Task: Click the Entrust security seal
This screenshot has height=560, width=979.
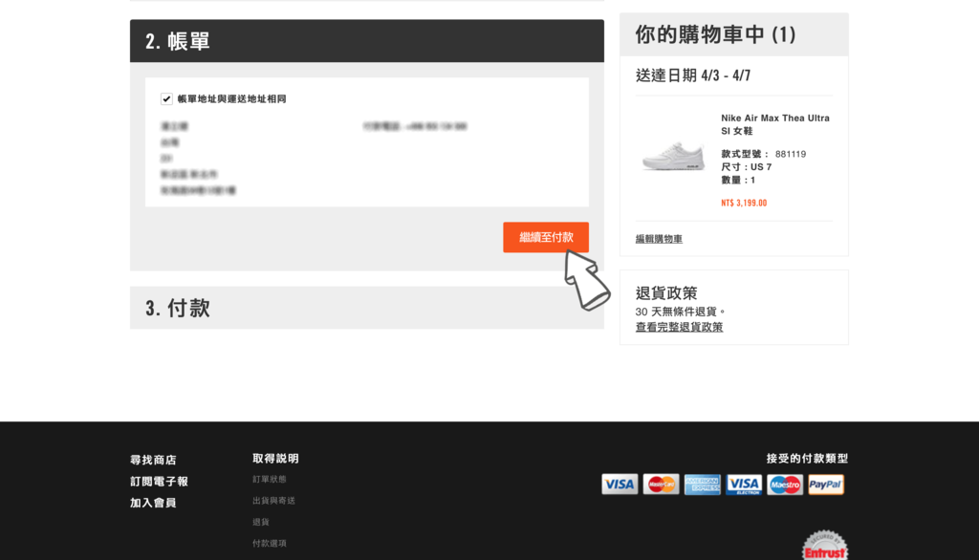Action: click(825, 546)
